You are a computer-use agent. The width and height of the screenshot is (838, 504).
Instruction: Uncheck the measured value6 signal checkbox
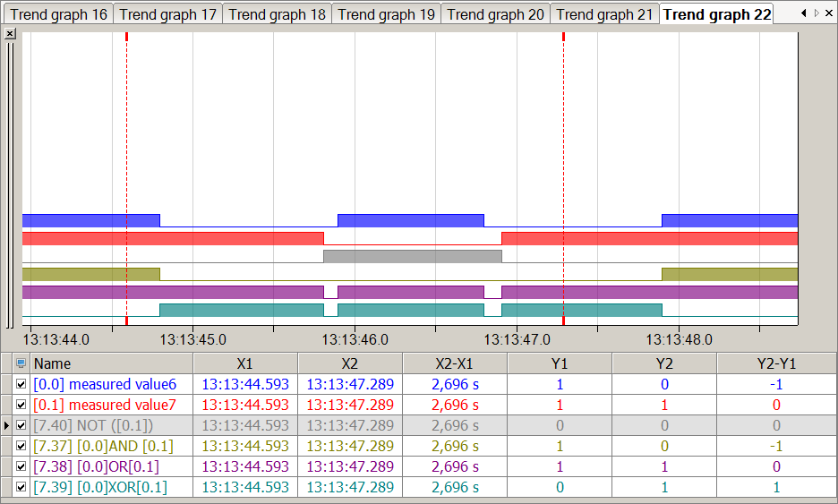[21, 384]
